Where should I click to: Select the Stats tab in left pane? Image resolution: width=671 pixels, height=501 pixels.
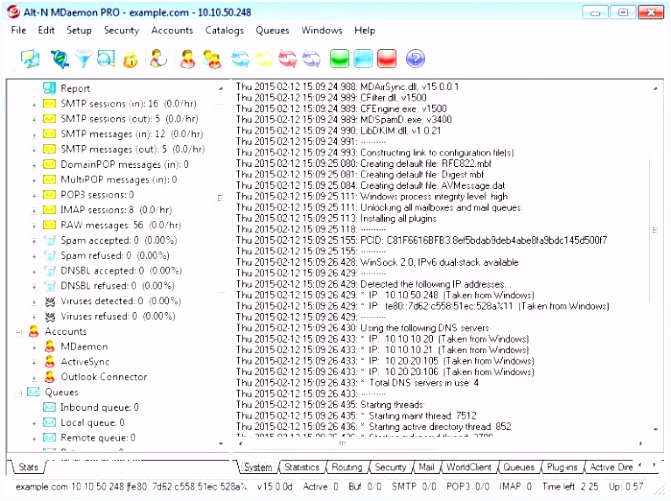pos(28,467)
